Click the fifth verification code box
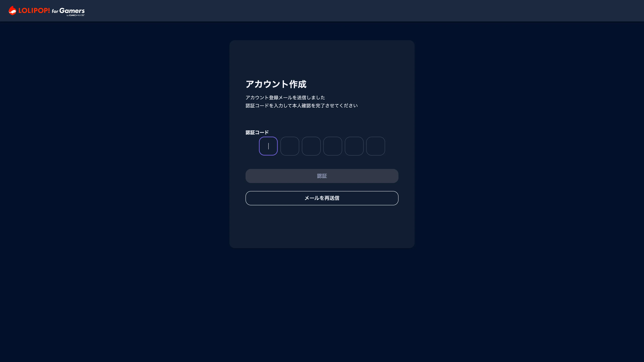Screen dimensions: 644x362 [x=354, y=146]
